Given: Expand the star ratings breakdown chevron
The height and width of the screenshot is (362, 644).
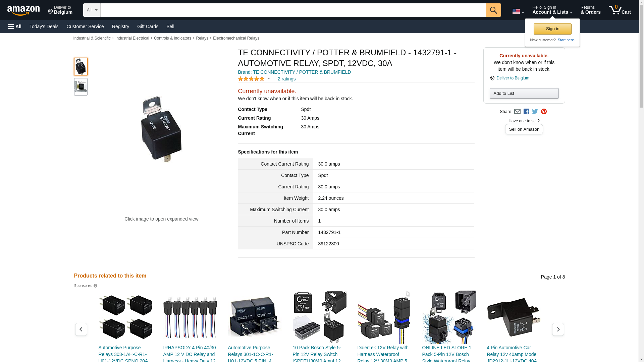Looking at the screenshot, I should click(269, 79).
